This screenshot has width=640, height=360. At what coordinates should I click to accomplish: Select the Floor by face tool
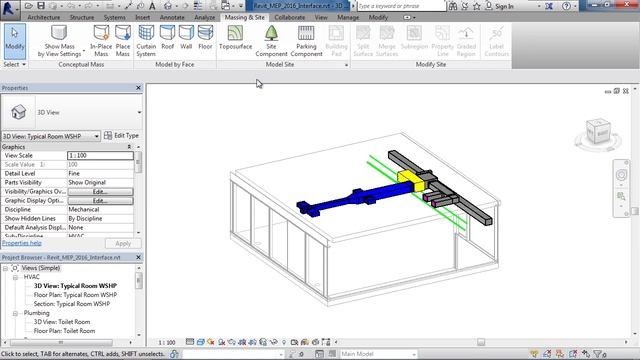tap(205, 38)
